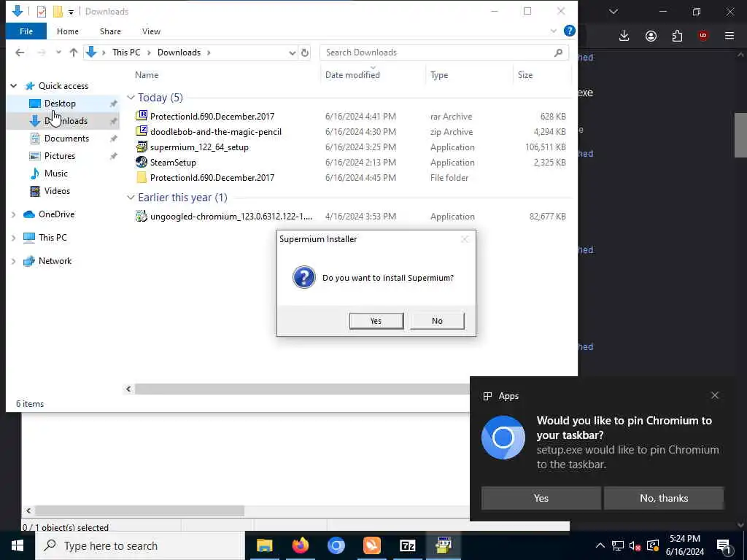Collapse the Today (5) group
747x560 pixels.
(x=131, y=98)
